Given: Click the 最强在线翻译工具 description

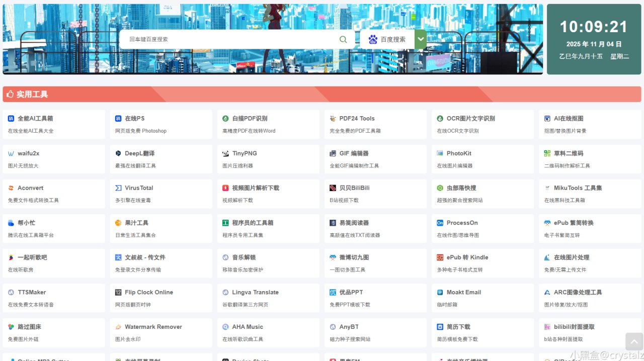Looking at the screenshot, I should (x=135, y=165).
